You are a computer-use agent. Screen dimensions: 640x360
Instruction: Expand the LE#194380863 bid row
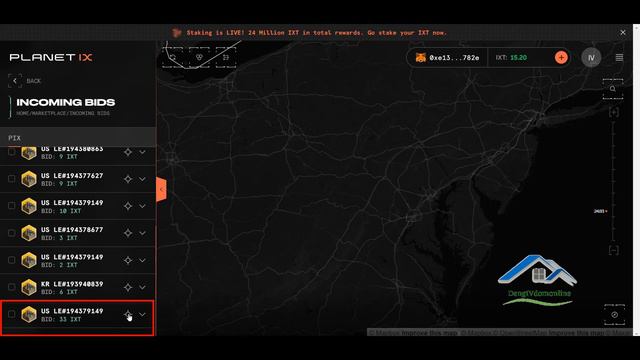[142, 152]
